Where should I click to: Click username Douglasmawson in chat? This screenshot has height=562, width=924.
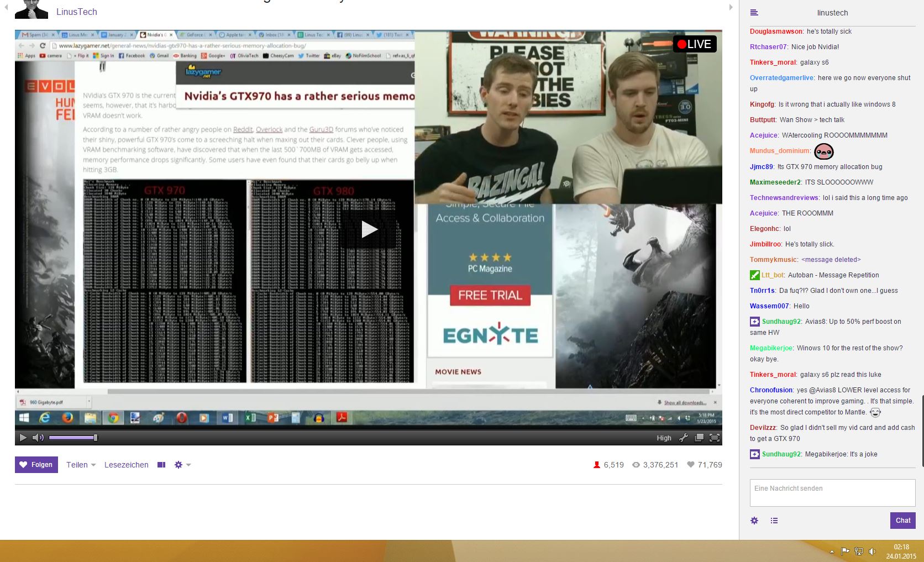[776, 31]
